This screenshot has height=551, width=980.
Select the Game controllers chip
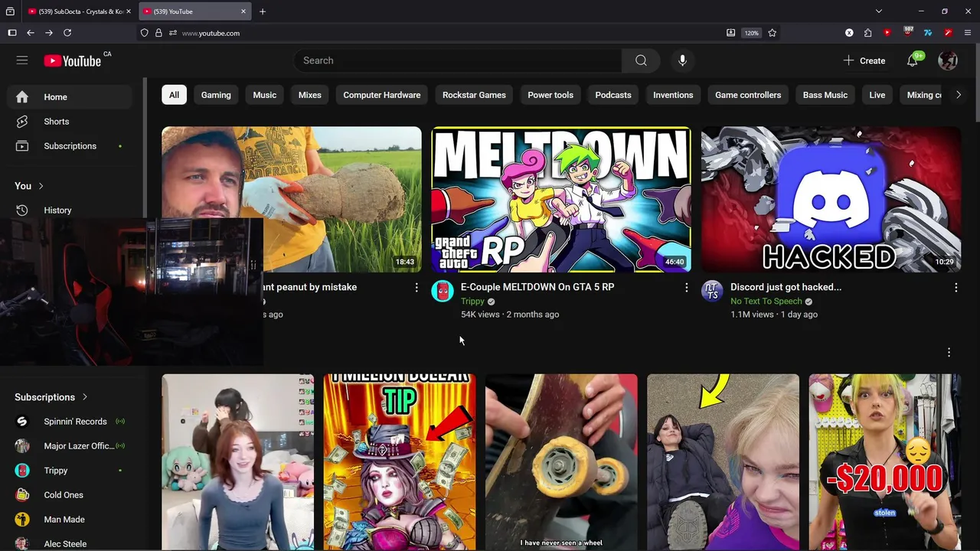click(748, 95)
